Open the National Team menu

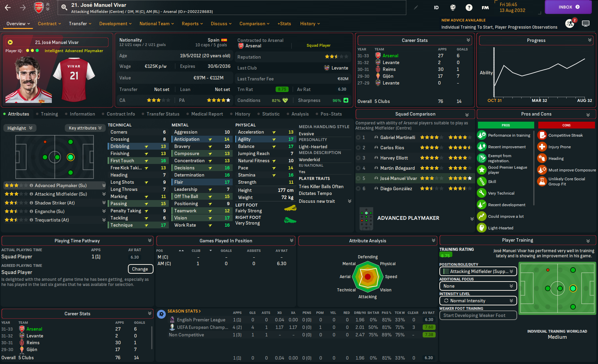pyautogui.click(x=157, y=24)
